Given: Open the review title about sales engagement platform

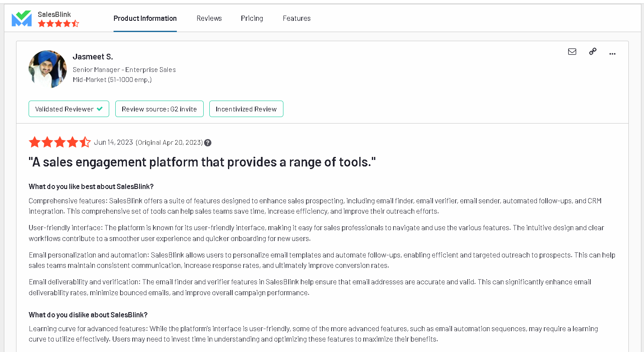Looking at the screenshot, I should (x=202, y=163).
